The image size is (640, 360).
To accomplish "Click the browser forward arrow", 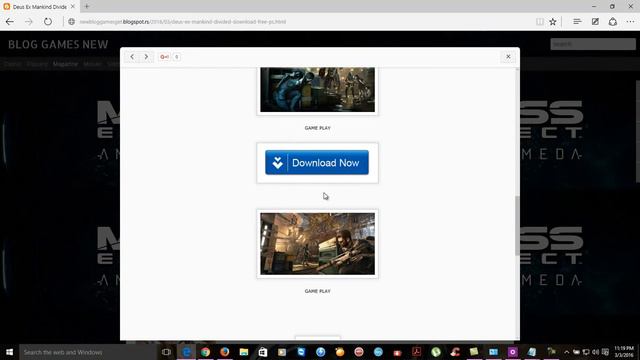I will pyautogui.click(x=29, y=22).
